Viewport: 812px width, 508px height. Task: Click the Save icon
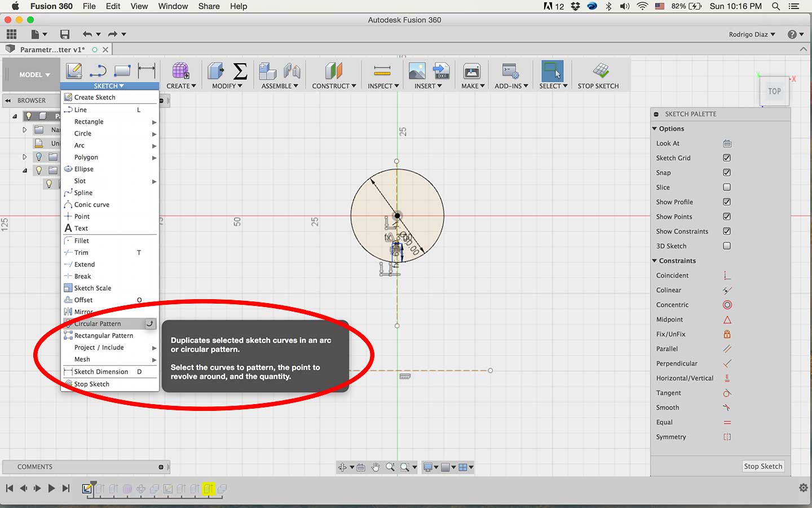[x=65, y=34]
